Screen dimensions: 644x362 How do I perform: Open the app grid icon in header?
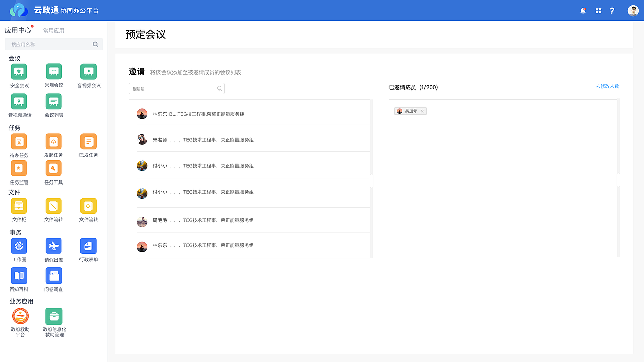598,10
